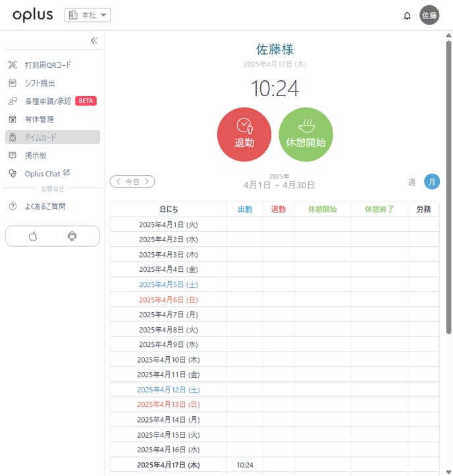Open the 本社 location dropdown
This screenshot has height=476, width=453.
[88, 15]
